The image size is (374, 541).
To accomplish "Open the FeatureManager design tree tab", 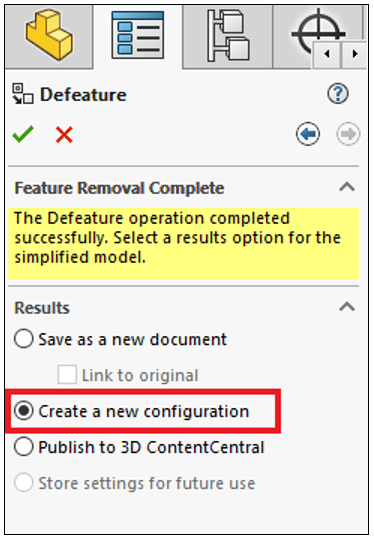I will 49,37.
